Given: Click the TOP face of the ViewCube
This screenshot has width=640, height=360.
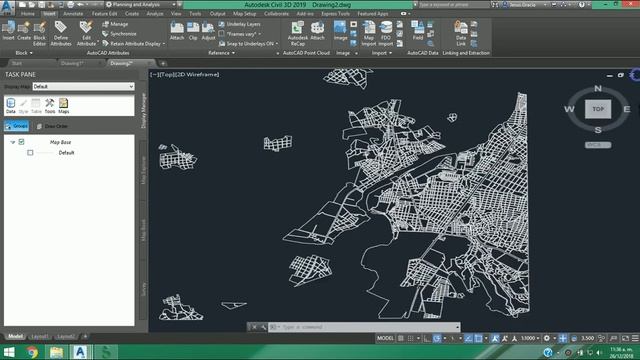Looking at the screenshot, I should [x=598, y=109].
